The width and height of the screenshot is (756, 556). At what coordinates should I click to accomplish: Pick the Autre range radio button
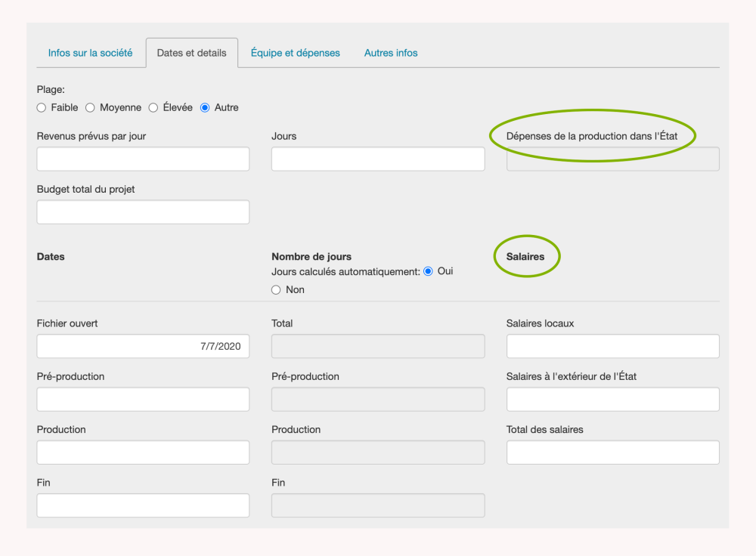[205, 108]
